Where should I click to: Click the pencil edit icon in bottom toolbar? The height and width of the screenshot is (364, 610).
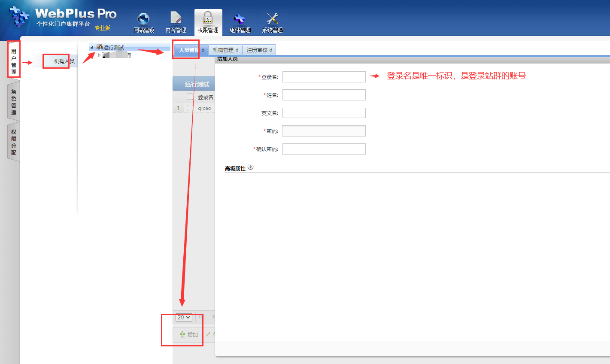point(208,334)
